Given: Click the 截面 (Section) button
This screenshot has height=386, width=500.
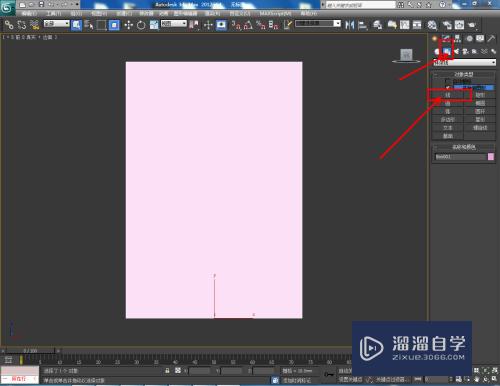Looking at the screenshot, I should (448, 136).
